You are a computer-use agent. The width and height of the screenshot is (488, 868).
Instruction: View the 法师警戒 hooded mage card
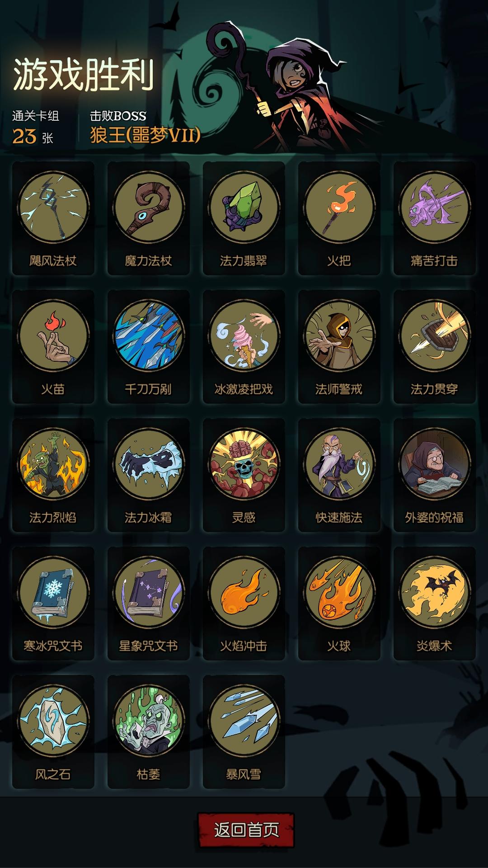339,347
